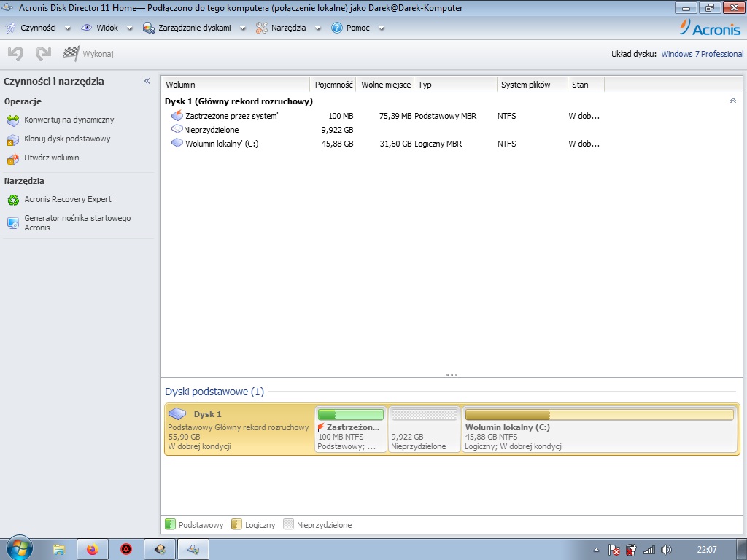Open the Widok menu
The image size is (747, 560).
107,28
